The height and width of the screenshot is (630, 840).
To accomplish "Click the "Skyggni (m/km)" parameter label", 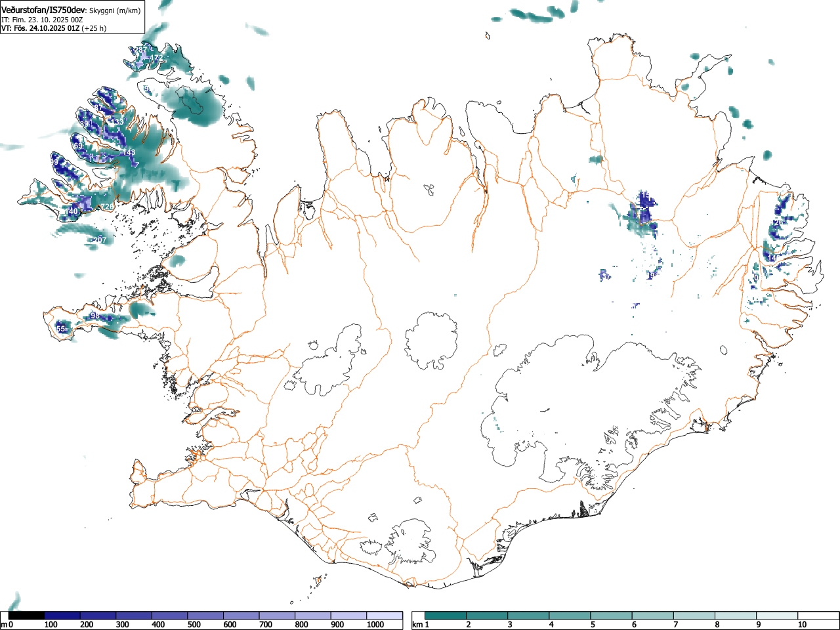I will tap(115, 10).
